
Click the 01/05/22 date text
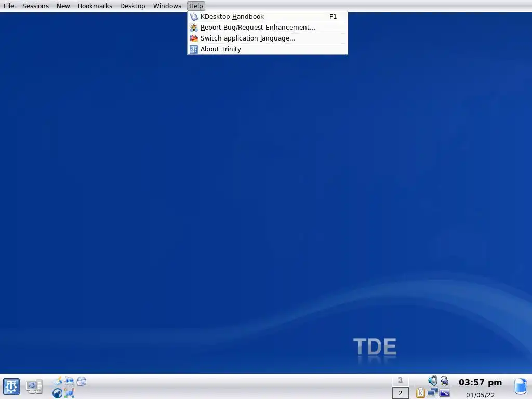pos(480,395)
